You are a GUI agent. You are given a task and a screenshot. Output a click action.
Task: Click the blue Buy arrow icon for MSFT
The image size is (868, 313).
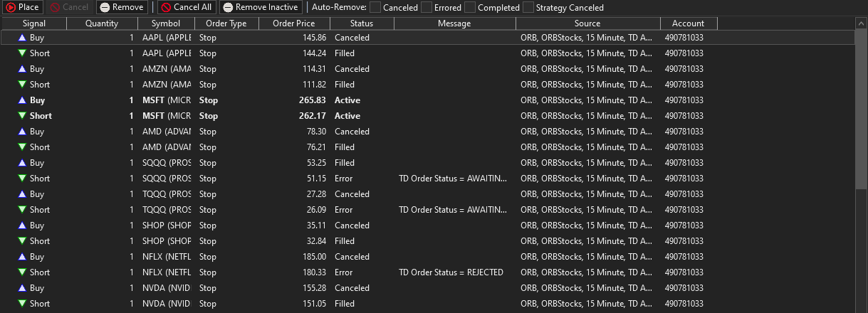[22, 100]
